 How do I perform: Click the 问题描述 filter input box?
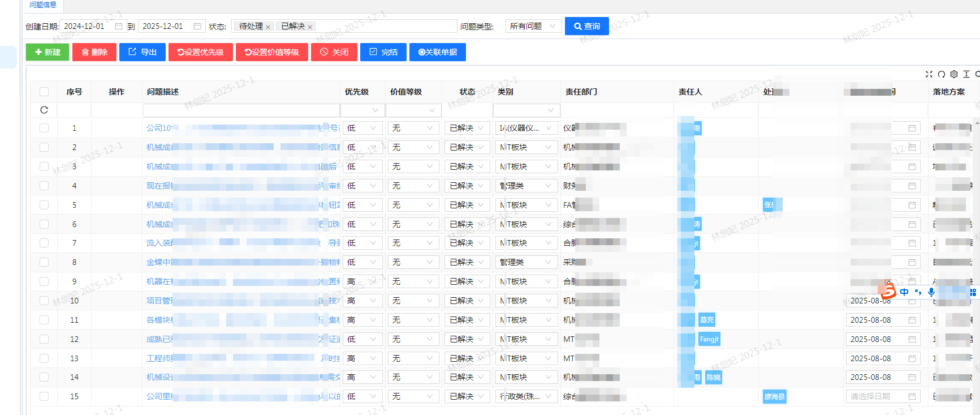point(241,110)
